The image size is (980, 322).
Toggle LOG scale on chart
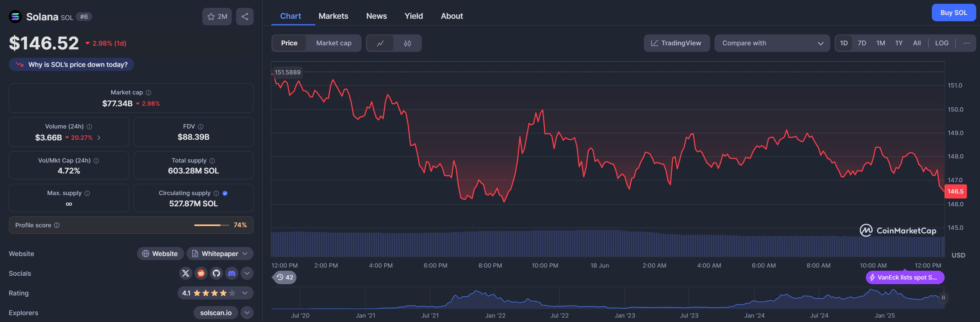pyautogui.click(x=942, y=43)
